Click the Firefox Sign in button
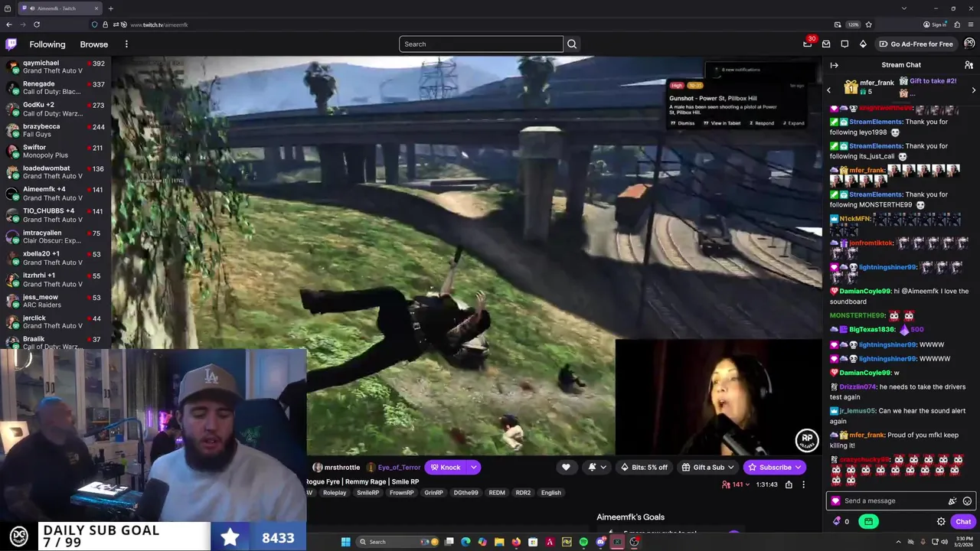The width and height of the screenshot is (980, 551). [935, 24]
